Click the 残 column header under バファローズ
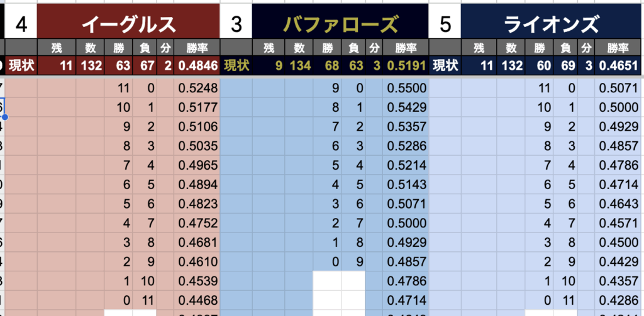The image size is (644, 316). point(269,47)
